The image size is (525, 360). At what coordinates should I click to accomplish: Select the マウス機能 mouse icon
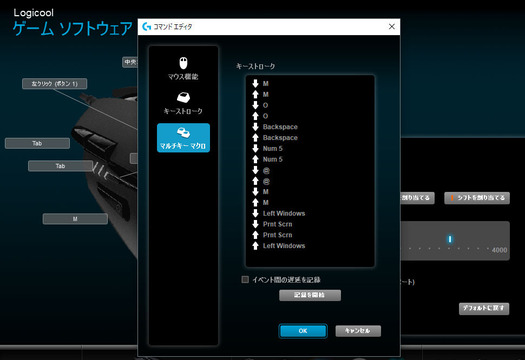point(183,63)
